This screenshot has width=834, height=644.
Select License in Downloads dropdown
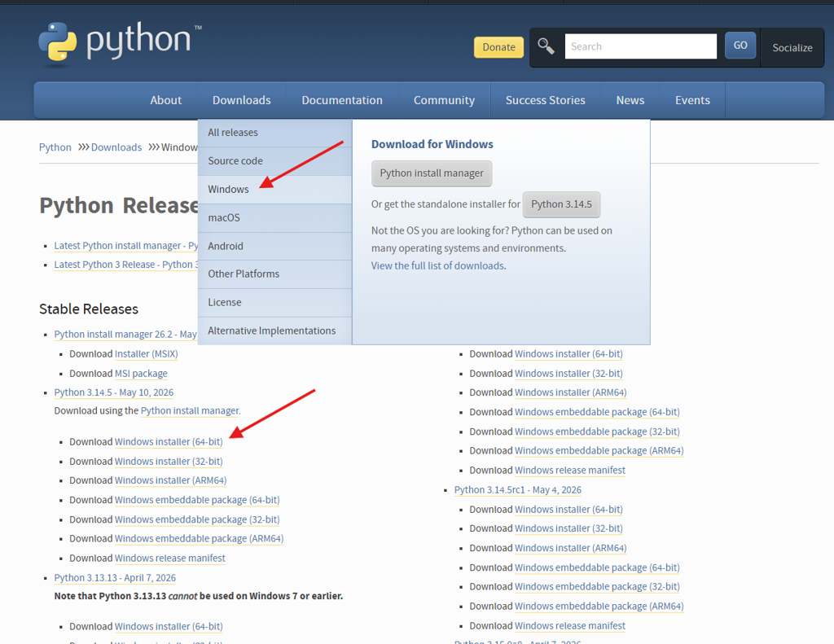[x=274, y=303]
